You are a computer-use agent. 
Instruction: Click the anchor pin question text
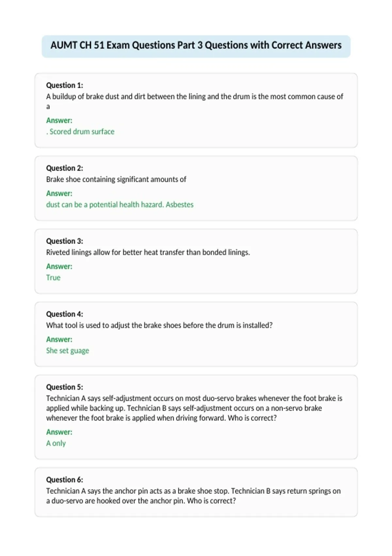pyautogui.click(x=193, y=496)
